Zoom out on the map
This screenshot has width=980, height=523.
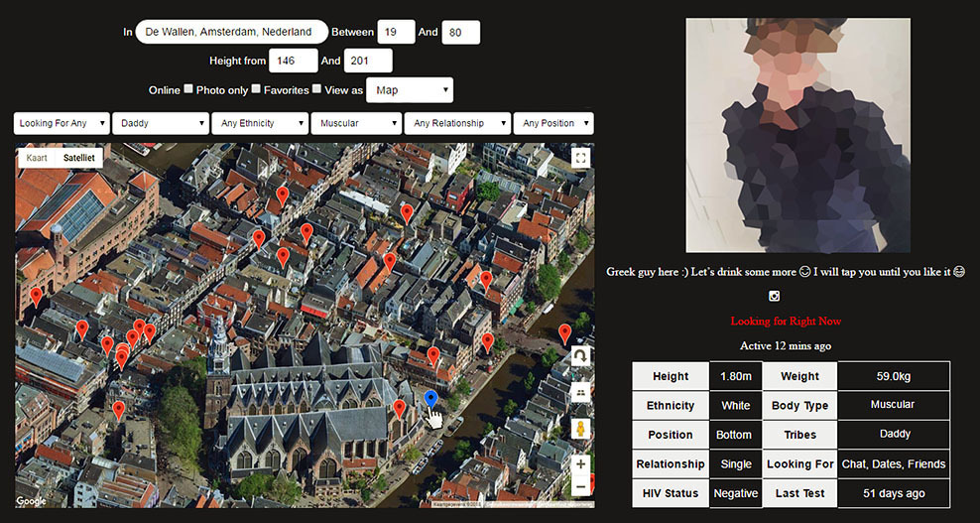click(580, 486)
